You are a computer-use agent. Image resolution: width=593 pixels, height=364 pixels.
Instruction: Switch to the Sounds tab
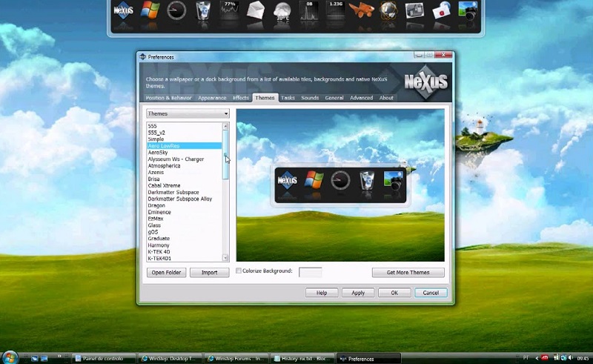[310, 98]
